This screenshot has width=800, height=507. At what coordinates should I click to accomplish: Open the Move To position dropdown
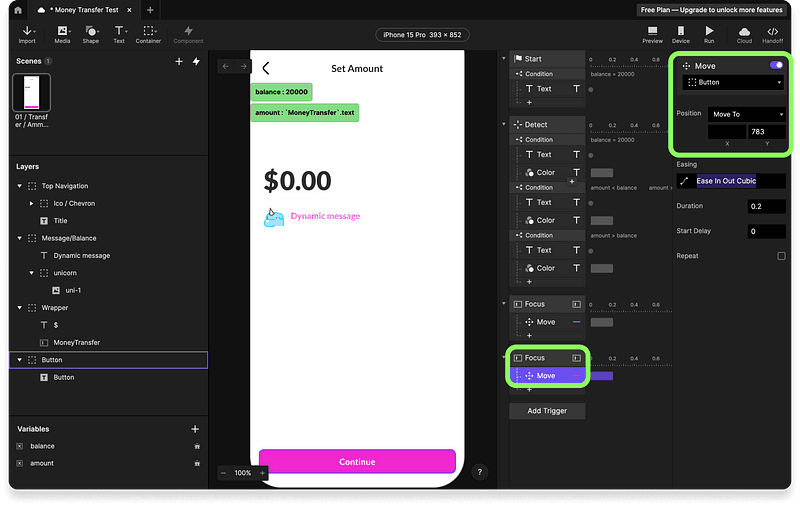point(747,114)
